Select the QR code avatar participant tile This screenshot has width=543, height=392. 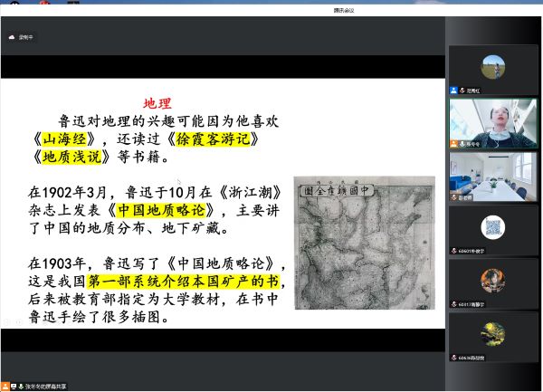[x=492, y=227]
